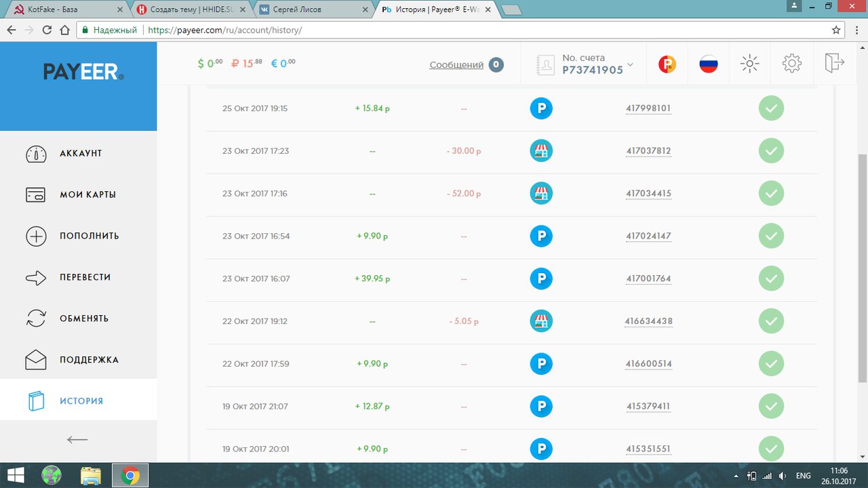This screenshot has width=868, height=488.
Task: Click the red-yellow Payeer coin icon
Action: 667,64
